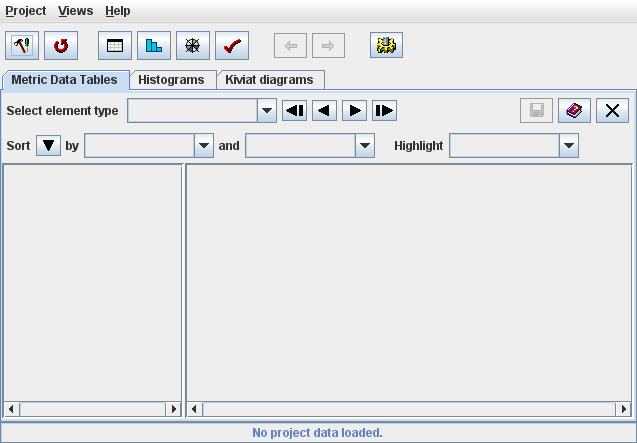The height and width of the screenshot is (443, 637).
Task: Open the first Sort by dropdown
Action: pyautogui.click(x=204, y=146)
